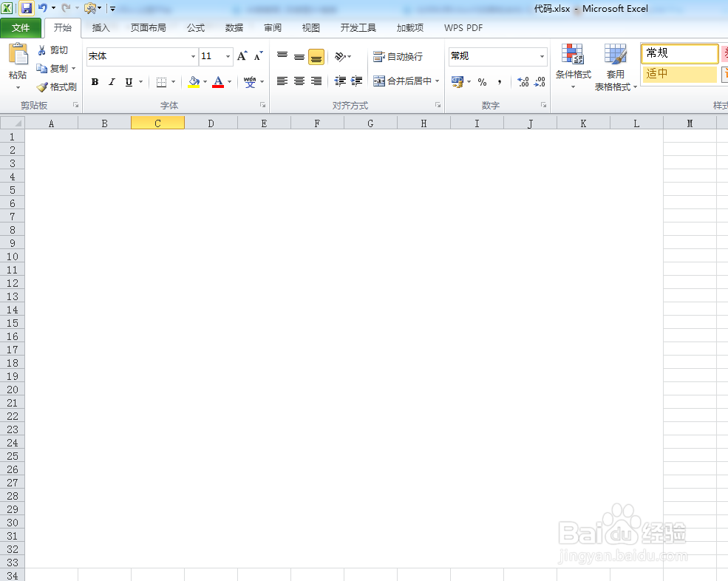This screenshot has width=728, height=581.
Task: Toggle top vertical alignment
Action: pos(282,56)
